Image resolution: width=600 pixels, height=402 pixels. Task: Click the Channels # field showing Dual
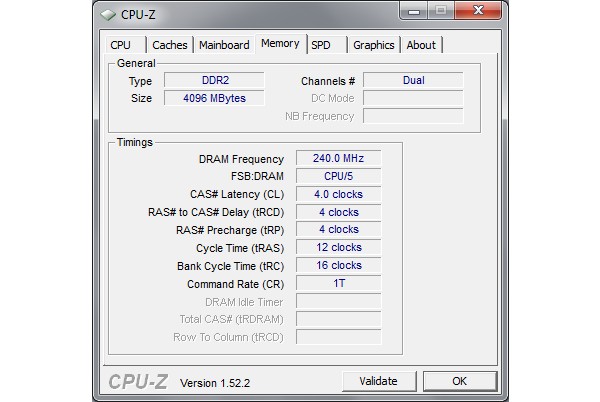click(x=413, y=80)
